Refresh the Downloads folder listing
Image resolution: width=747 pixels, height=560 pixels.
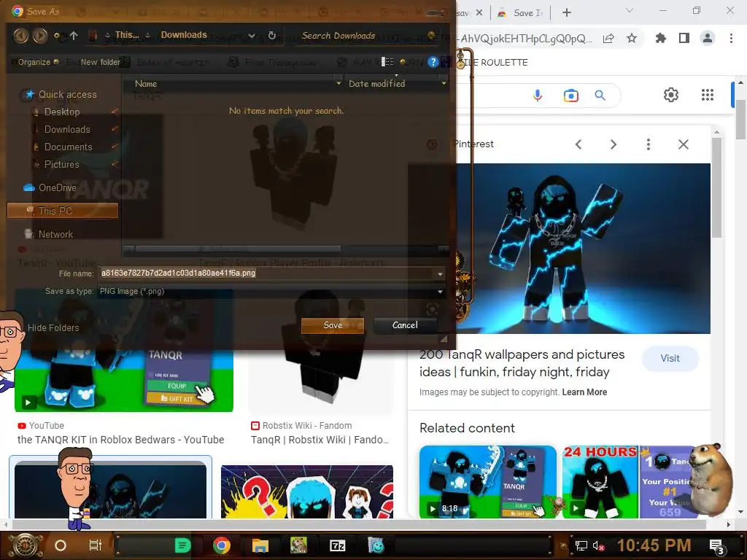click(272, 35)
